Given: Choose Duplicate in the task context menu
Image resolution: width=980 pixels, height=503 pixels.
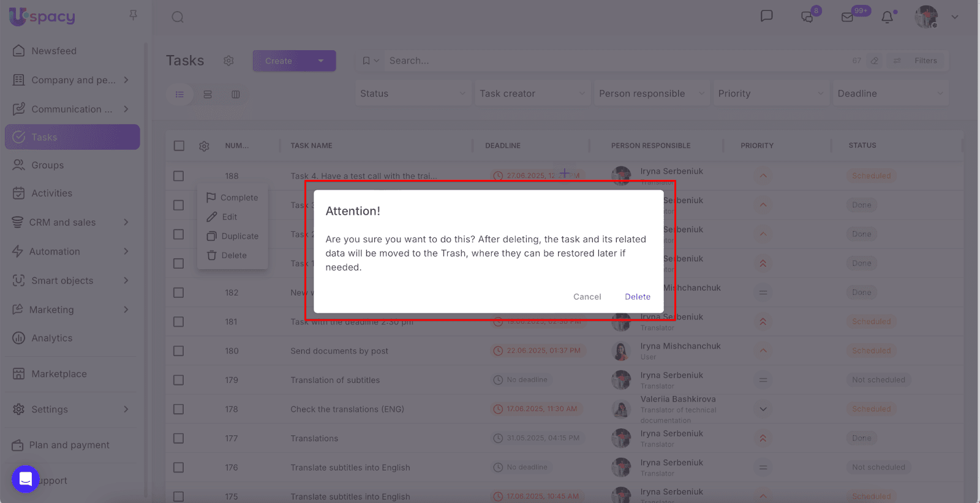Looking at the screenshot, I should coord(233,236).
